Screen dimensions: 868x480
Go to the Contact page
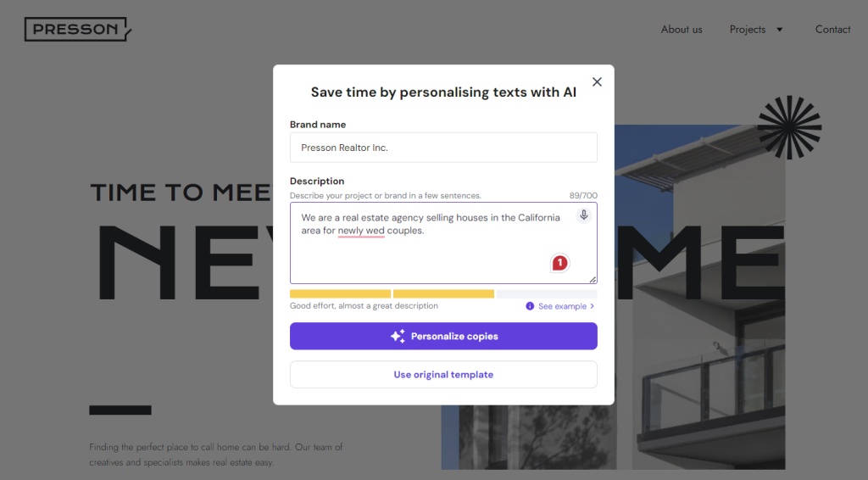coord(832,30)
